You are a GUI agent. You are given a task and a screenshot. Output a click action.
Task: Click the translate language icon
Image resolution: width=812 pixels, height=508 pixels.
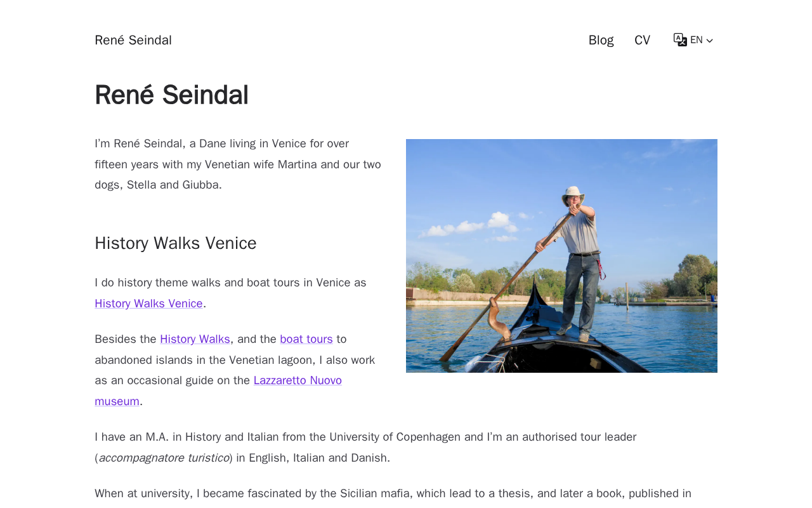pyautogui.click(x=680, y=40)
